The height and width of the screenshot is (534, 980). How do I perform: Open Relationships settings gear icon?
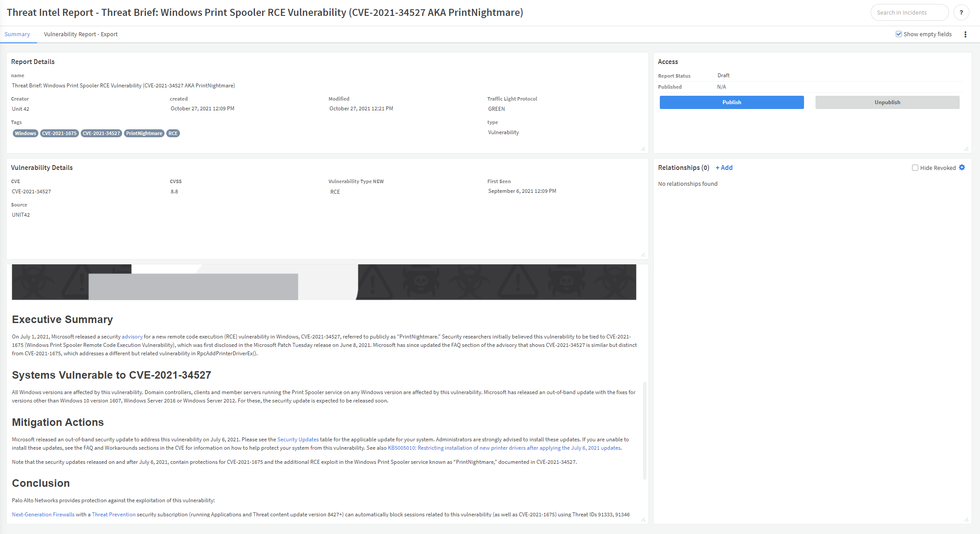[962, 168]
